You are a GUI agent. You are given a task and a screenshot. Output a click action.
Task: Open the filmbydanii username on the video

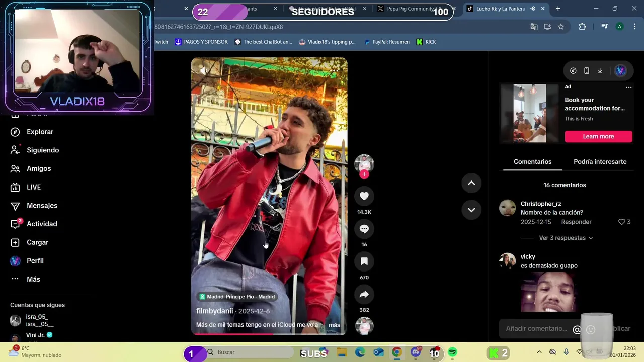coord(214,311)
